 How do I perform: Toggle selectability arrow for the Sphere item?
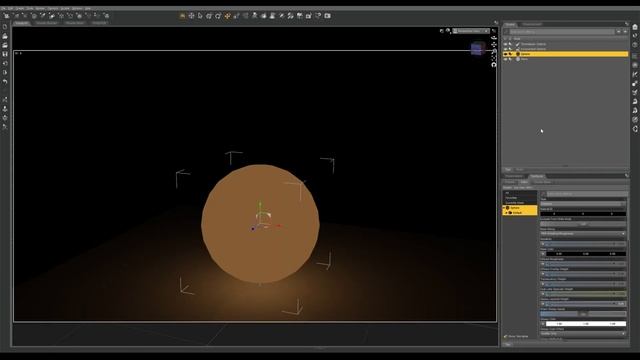click(x=511, y=54)
